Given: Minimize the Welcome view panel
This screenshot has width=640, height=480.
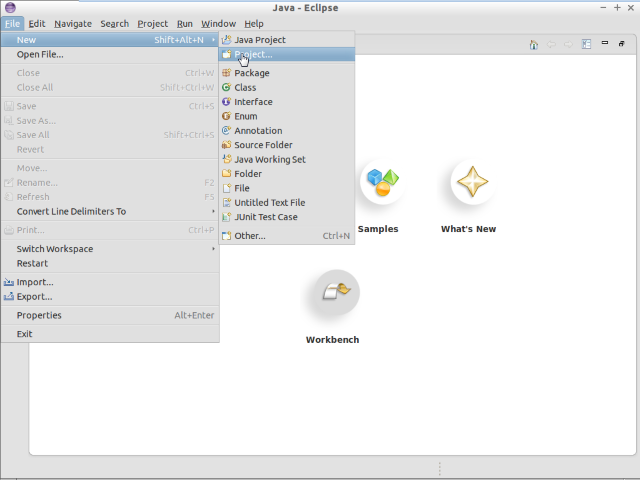Looking at the screenshot, I should (605, 43).
